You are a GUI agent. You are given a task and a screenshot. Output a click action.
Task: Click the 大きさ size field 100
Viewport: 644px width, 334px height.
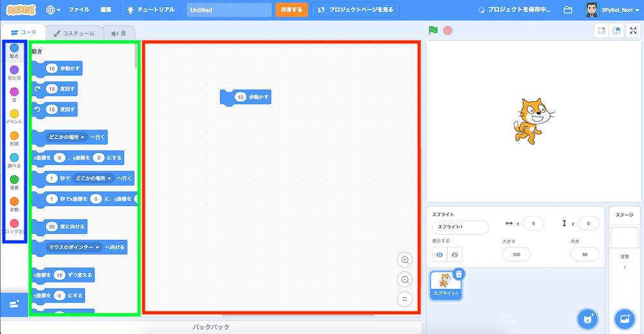[x=516, y=255]
